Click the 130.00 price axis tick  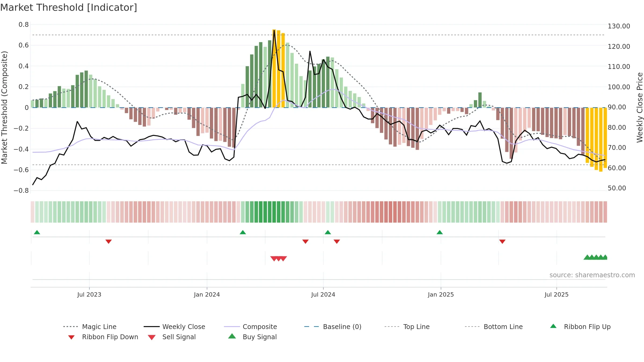tap(619, 26)
